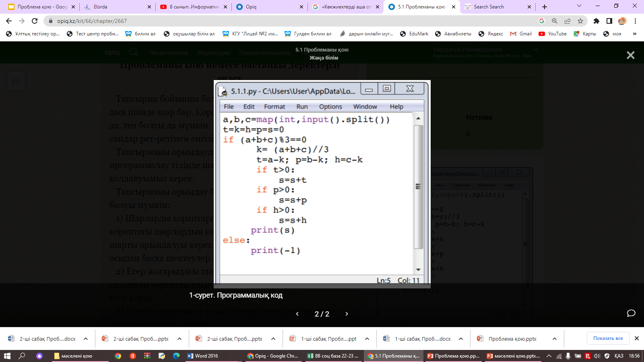Go to the previous image arrow

pos(297,314)
